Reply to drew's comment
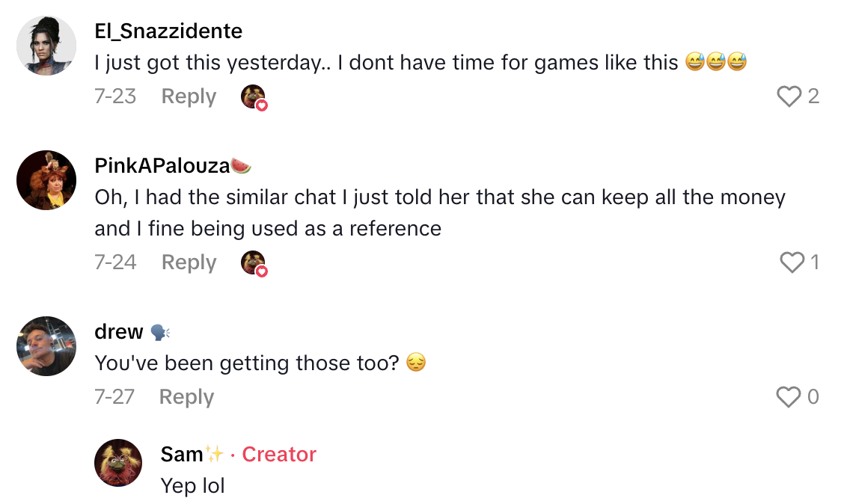 pyautogui.click(x=186, y=397)
